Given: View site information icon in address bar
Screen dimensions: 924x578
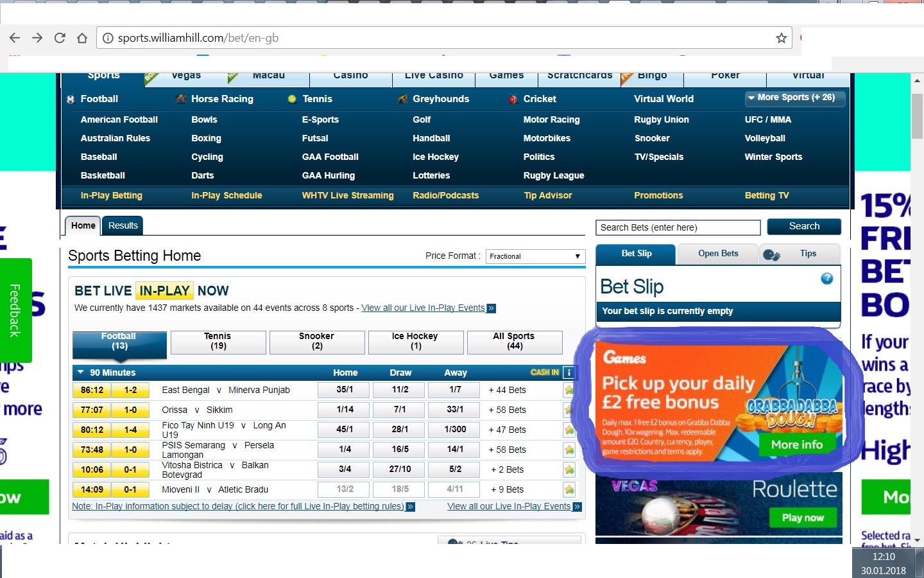Looking at the screenshot, I should pyautogui.click(x=108, y=38).
